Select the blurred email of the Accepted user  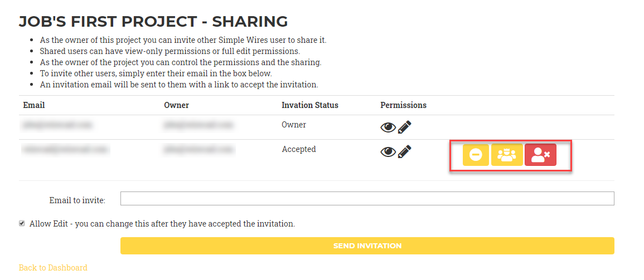[66, 149]
